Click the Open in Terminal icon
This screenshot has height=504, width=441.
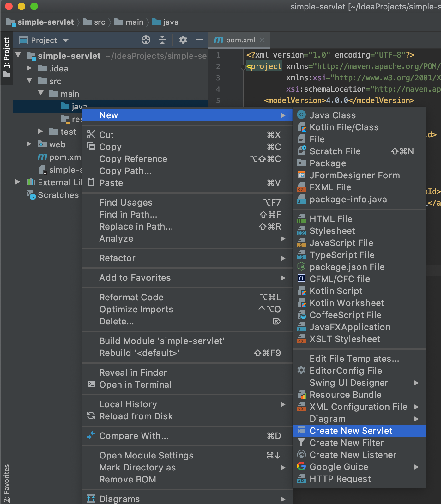click(x=91, y=384)
